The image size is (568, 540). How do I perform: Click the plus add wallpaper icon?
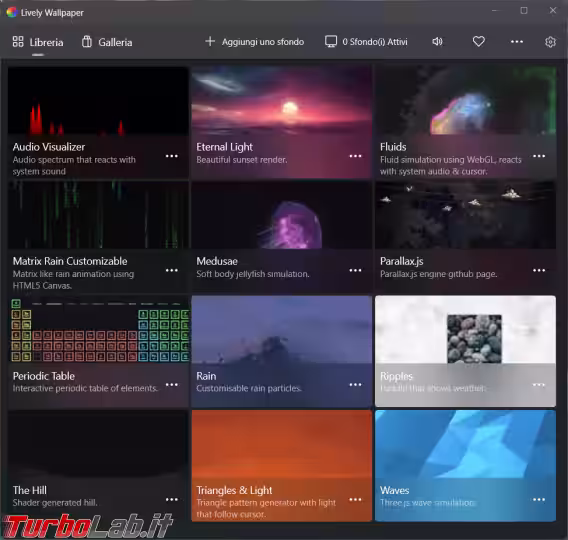tap(210, 41)
